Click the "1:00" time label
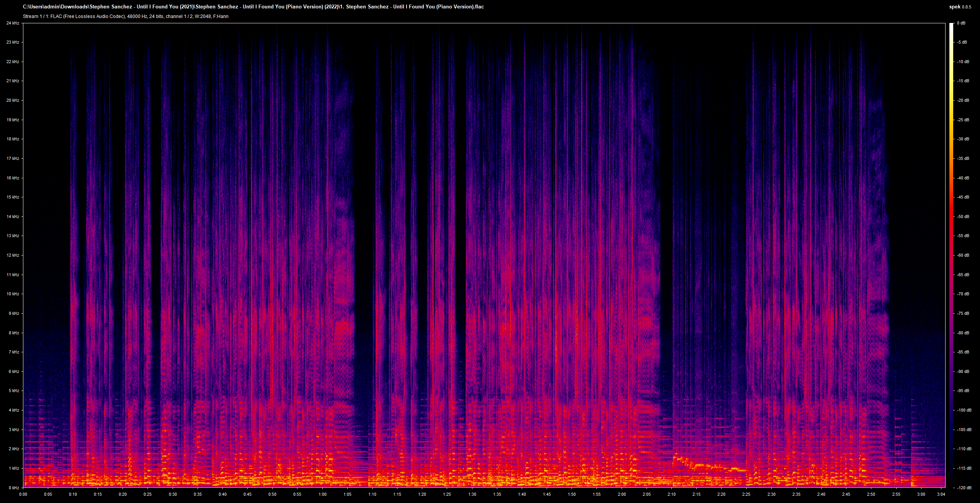This screenshot has height=503, width=980. [x=322, y=494]
